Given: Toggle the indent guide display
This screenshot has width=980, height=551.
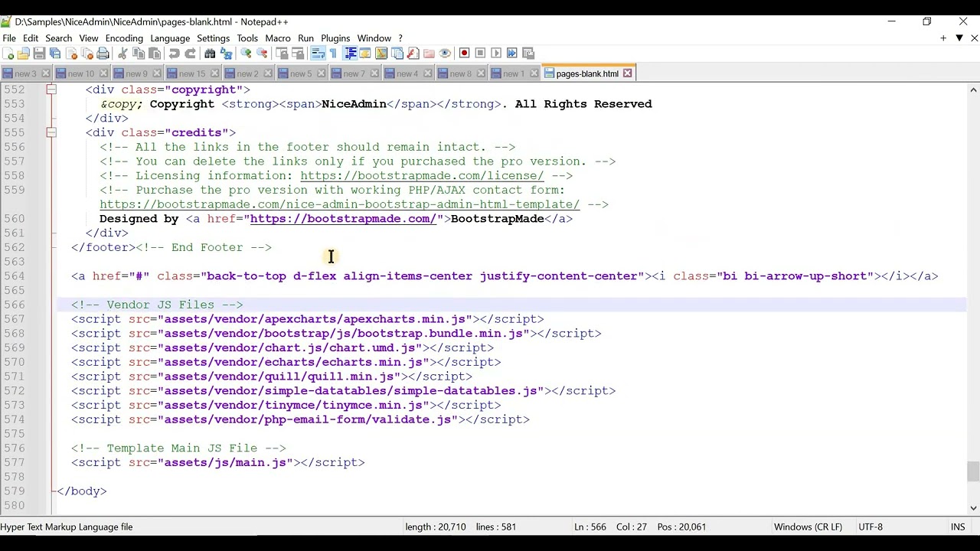Looking at the screenshot, I should click(x=350, y=53).
